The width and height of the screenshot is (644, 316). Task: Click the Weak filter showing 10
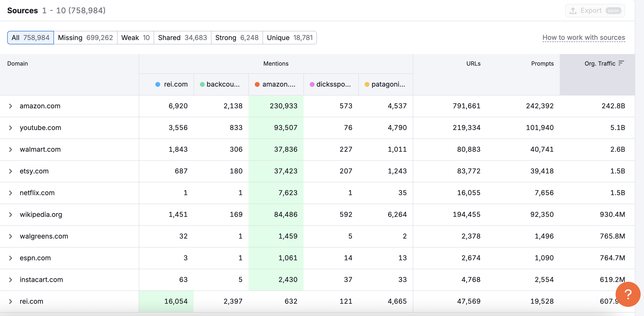135,38
